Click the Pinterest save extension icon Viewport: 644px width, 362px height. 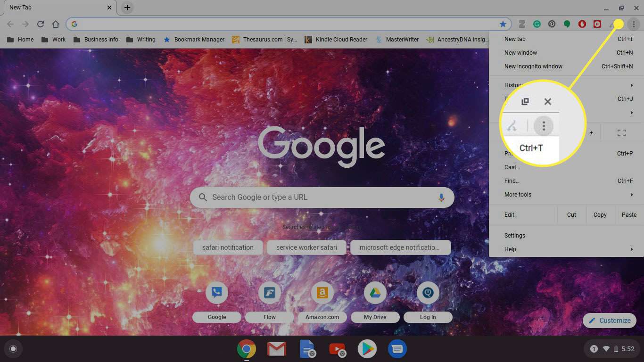pos(552,24)
